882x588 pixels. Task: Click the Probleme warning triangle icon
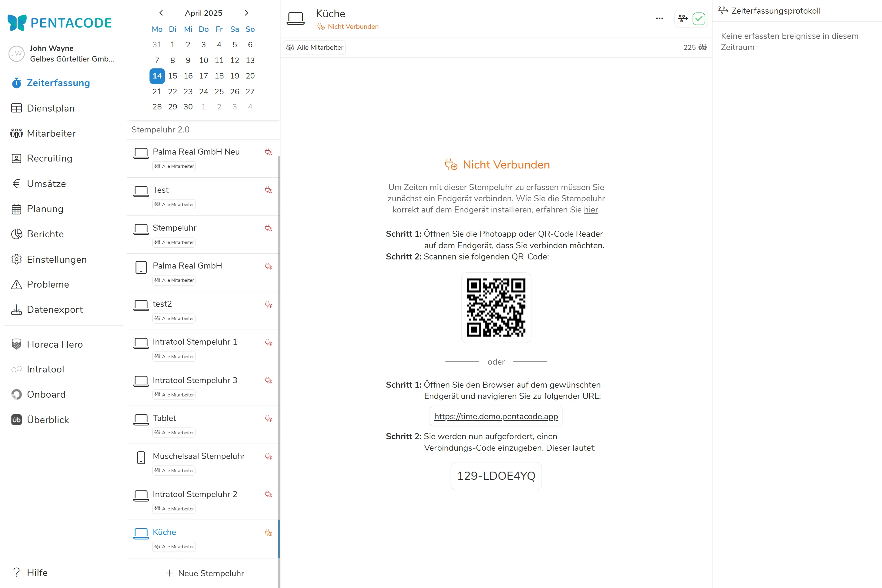click(16, 284)
